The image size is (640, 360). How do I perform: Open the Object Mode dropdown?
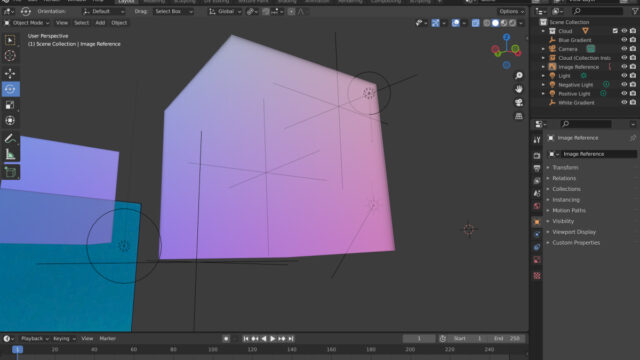(x=27, y=23)
